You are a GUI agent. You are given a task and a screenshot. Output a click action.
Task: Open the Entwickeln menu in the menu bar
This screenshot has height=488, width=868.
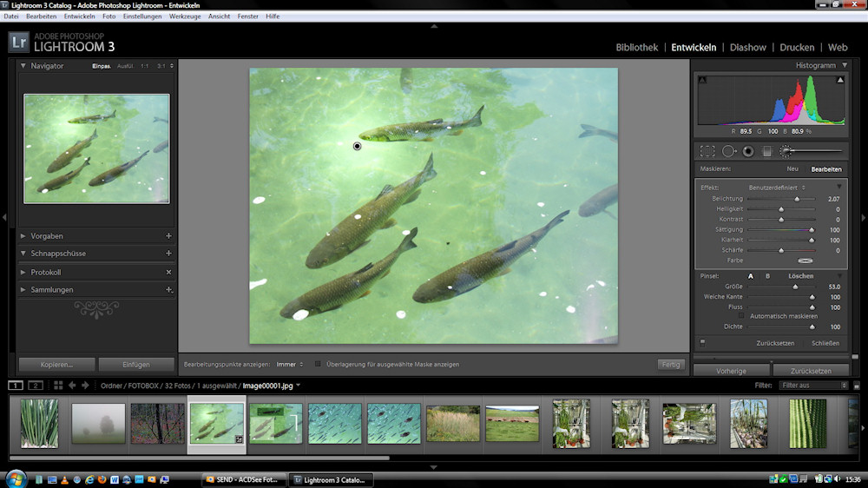80,16
